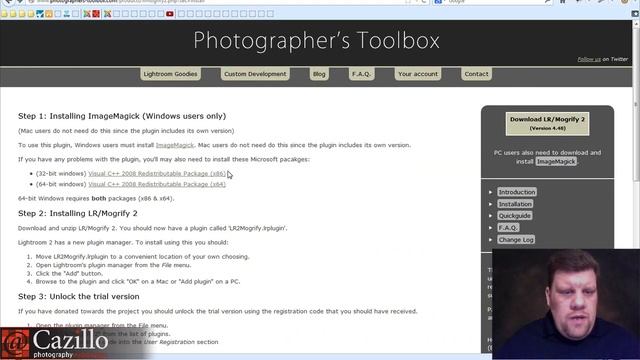Open the red bookmark between the two Joomla icons

(x=96, y=14)
